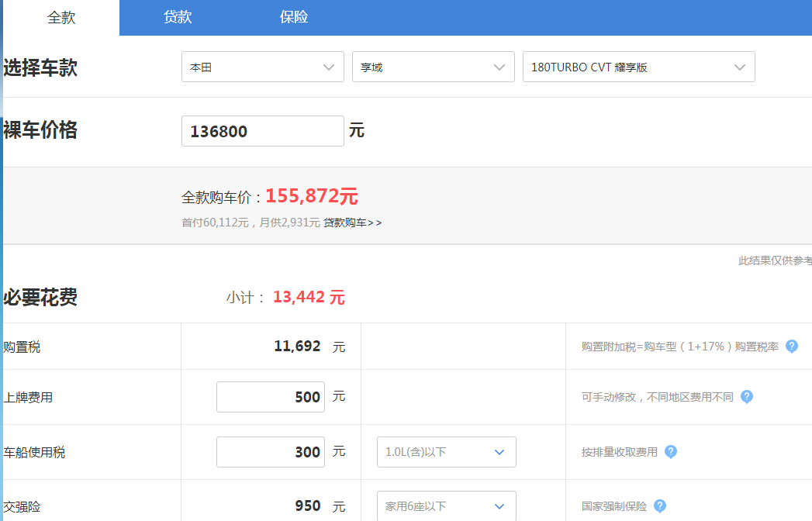
Task: Open the 贷款 tab
Action: pyautogui.click(x=178, y=17)
